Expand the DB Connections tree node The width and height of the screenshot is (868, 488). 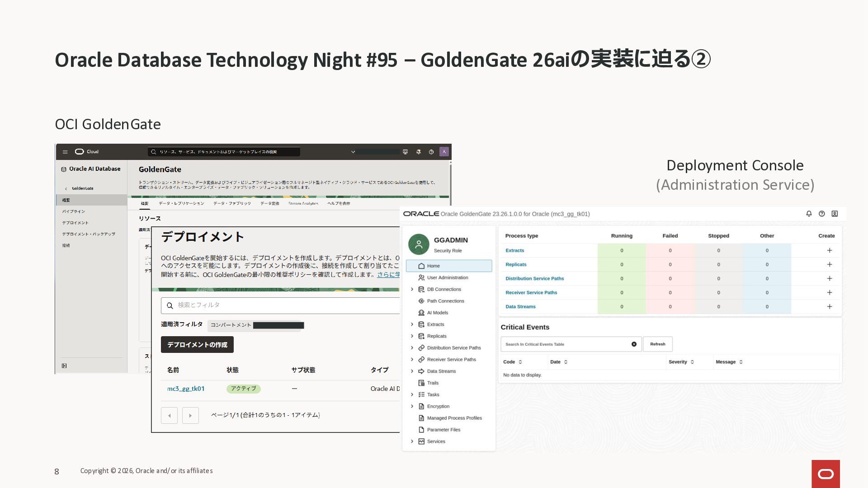point(412,289)
